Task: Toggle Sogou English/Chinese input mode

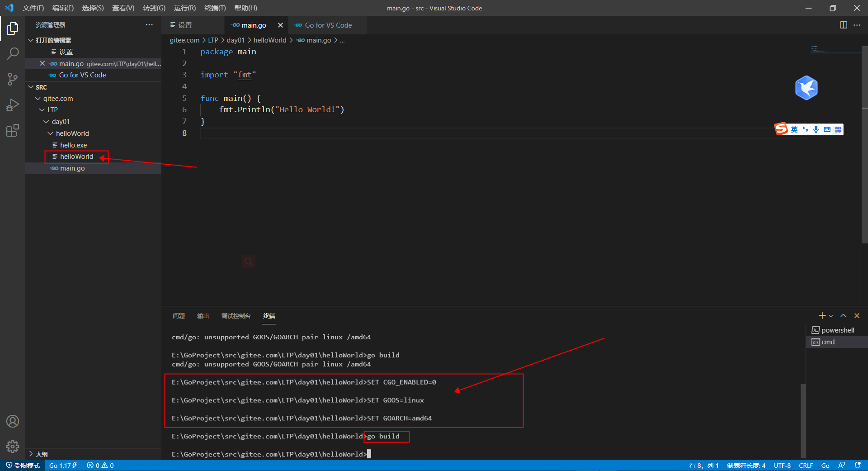Action: tap(794, 130)
